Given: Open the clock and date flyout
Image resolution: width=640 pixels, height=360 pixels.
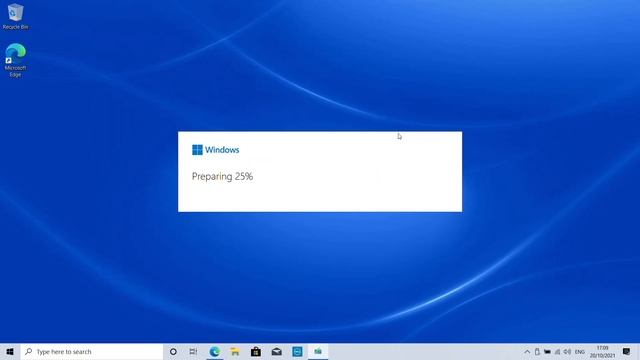Looking at the screenshot, I should 602,352.
